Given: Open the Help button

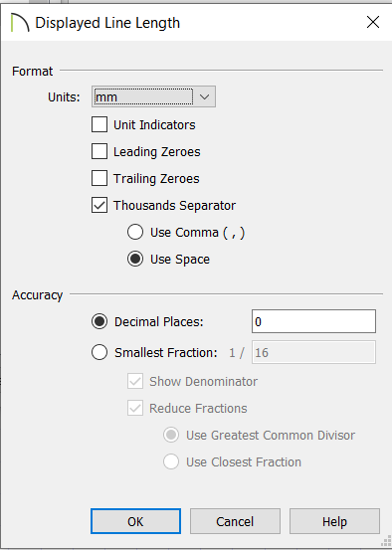Looking at the screenshot, I should (334, 521).
